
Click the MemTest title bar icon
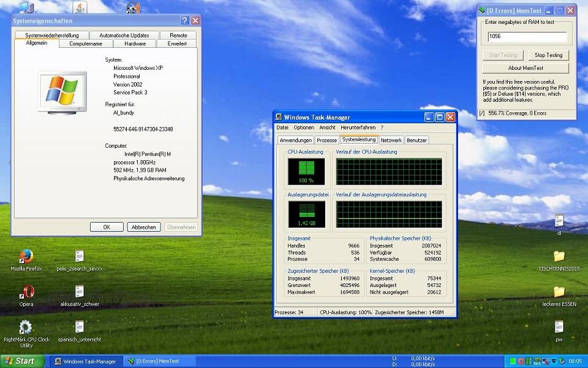[482, 10]
